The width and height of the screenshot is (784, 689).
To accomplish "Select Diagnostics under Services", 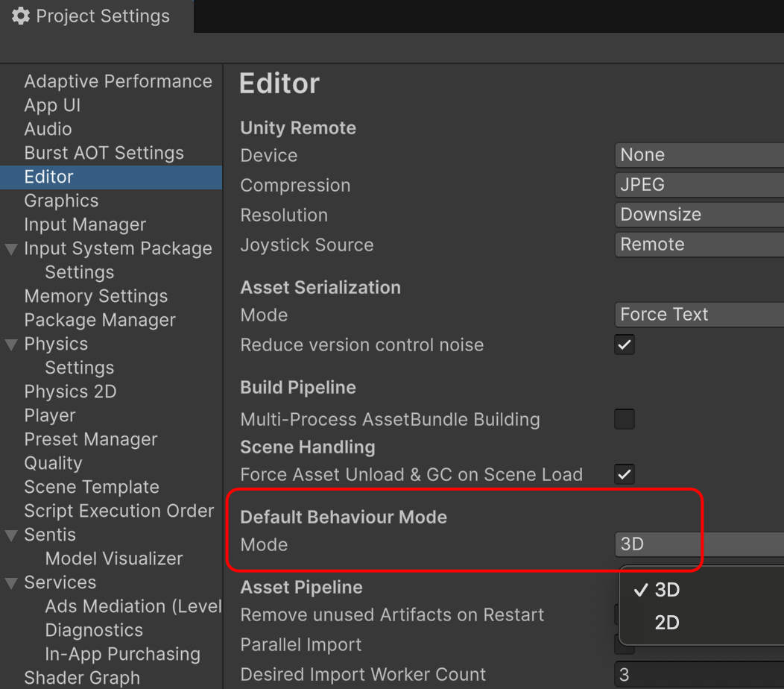I will click(x=94, y=630).
